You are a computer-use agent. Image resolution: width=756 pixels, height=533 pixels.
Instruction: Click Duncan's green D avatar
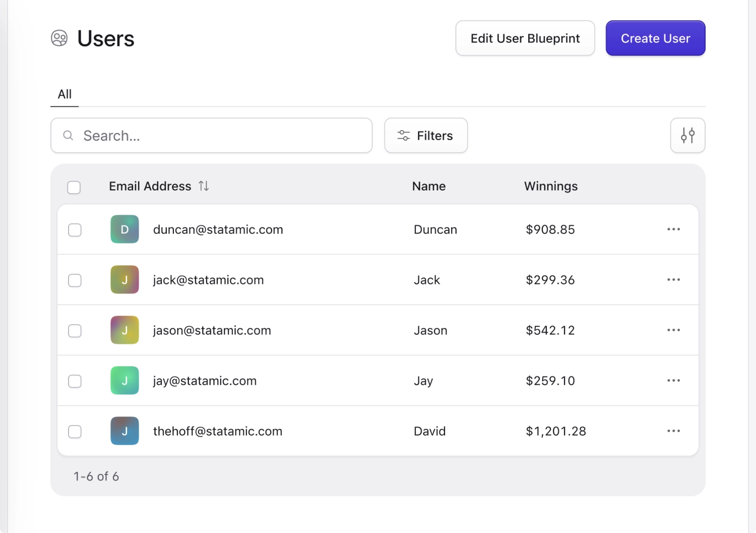[x=124, y=229]
